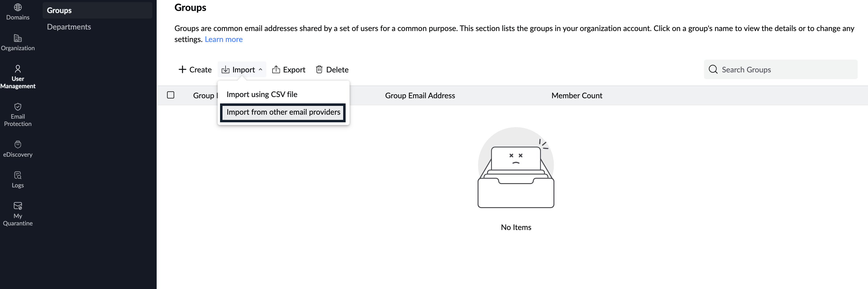Screen dimensions: 868x289
Task: Click the Export groups button
Action: pyautogui.click(x=289, y=70)
